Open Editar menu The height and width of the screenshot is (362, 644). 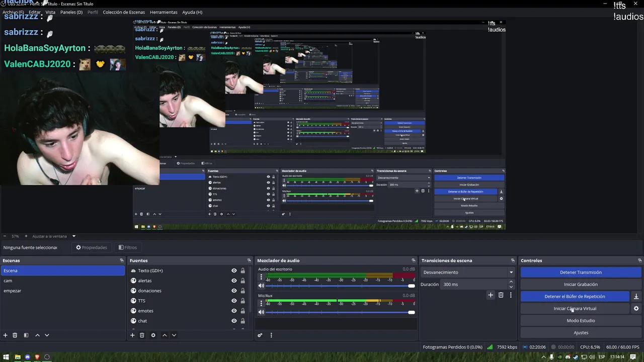point(35,12)
